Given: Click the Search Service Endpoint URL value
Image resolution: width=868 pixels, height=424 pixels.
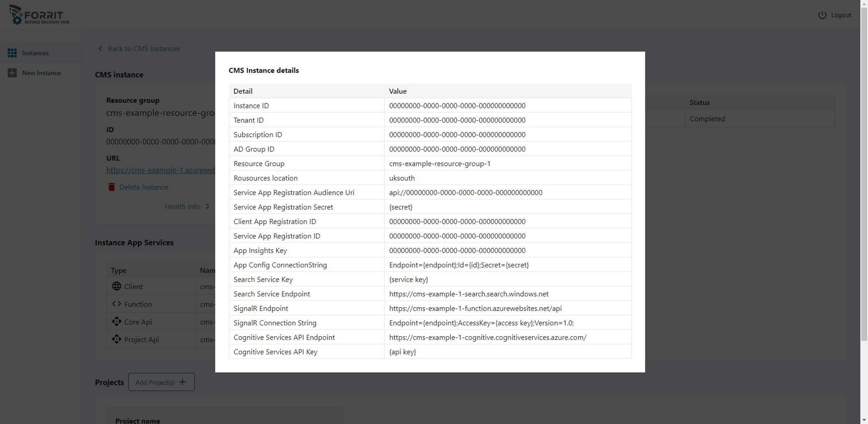Looking at the screenshot, I should tap(469, 294).
